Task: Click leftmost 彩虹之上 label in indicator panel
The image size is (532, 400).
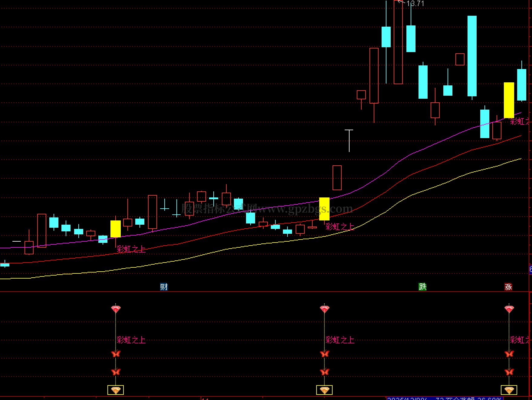Action: pos(131,340)
